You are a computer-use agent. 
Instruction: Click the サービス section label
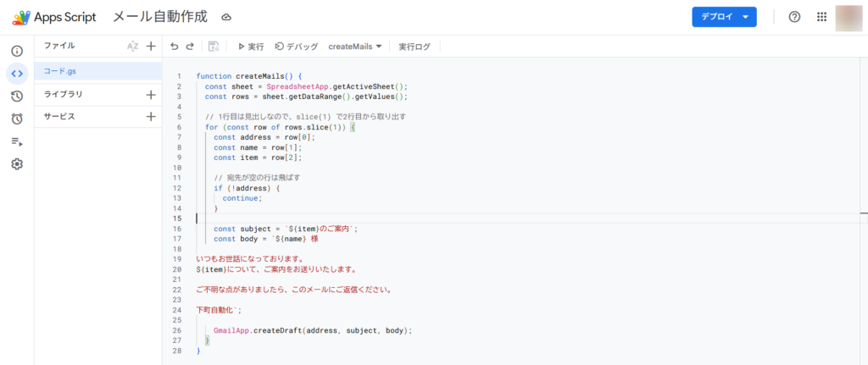pyautogui.click(x=59, y=117)
